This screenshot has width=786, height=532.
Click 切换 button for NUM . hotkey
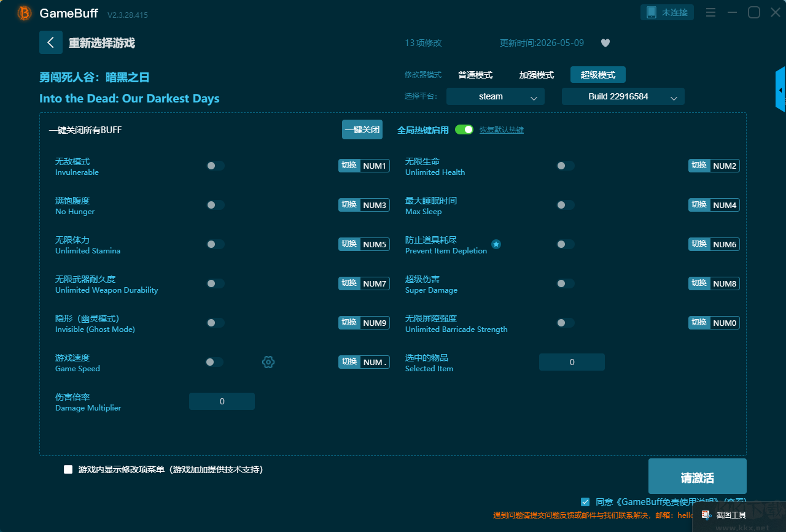(x=349, y=362)
